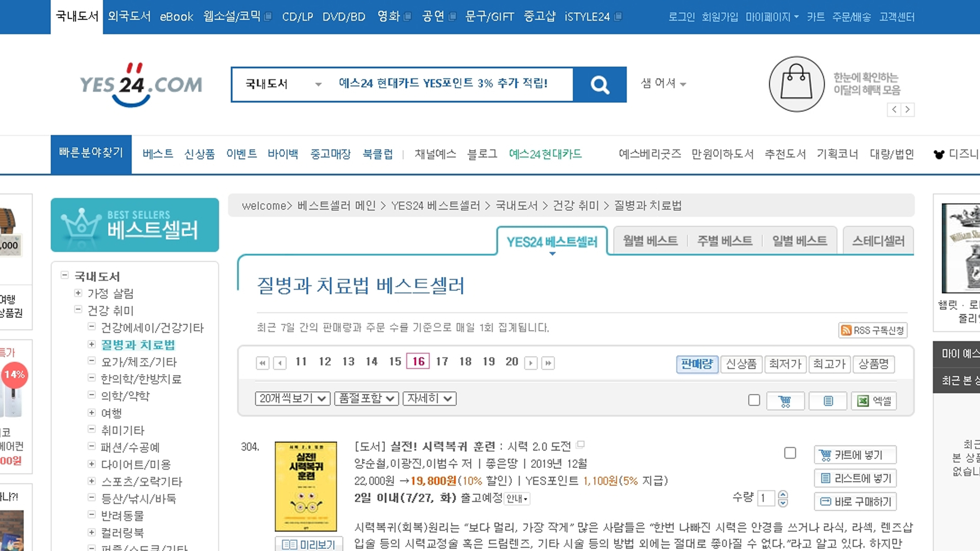The width and height of the screenshot is (980, 551).
Task: Open the 샘 어셔 dropdown
Action: click(x=664, y=83)
